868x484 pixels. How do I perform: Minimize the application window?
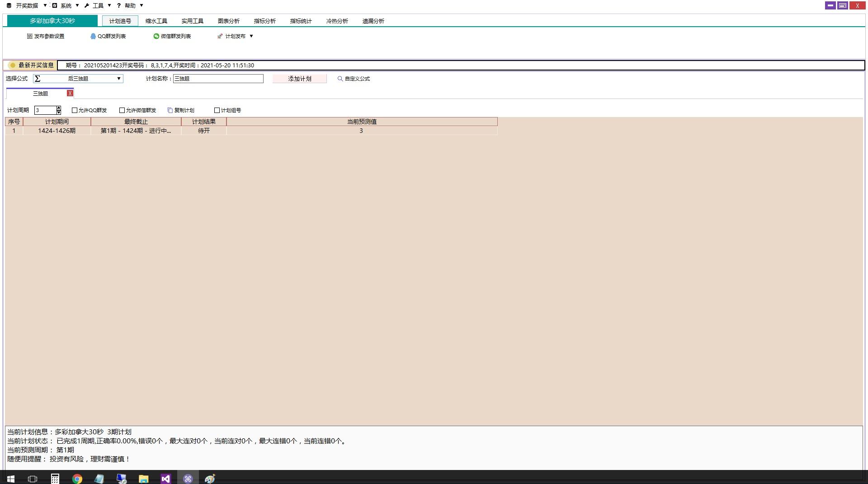(830, 5)
